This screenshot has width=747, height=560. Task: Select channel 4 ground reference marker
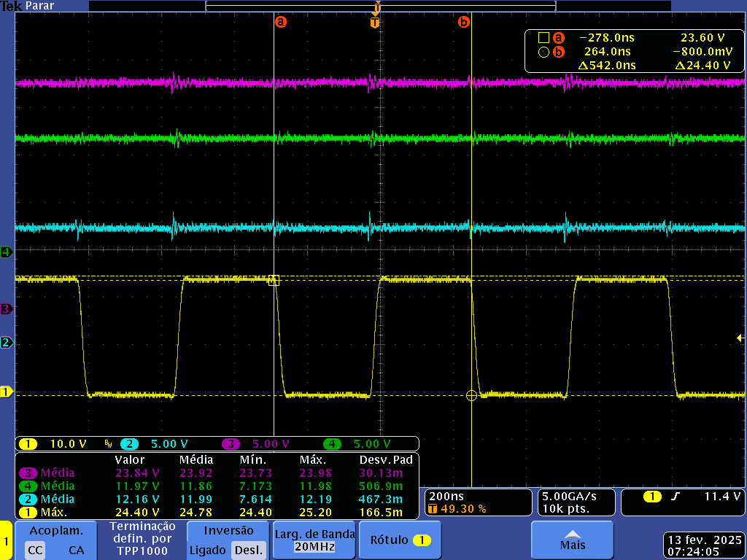[6, 252]
